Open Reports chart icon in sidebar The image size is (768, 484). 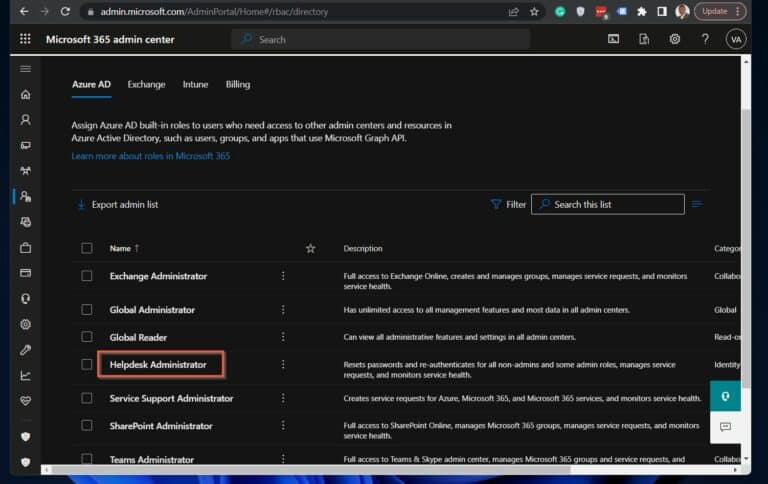point(25,376)
